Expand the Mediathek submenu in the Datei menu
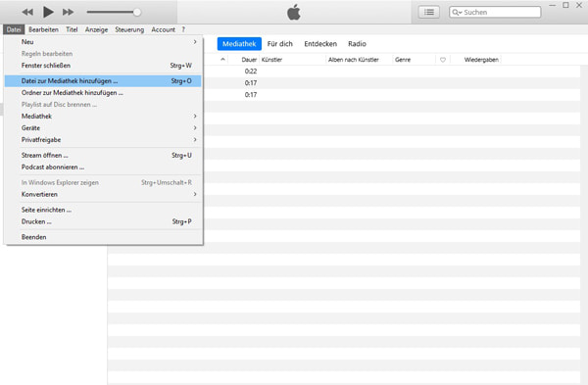Image resolution: width=588 pixels, height=385 pixels. click(103, 117)
